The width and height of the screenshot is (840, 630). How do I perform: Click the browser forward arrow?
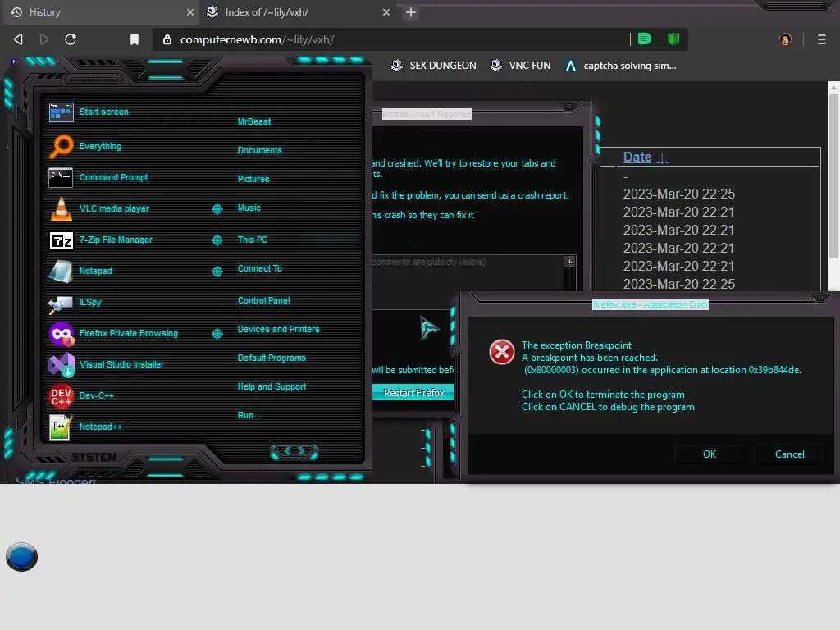pyautogui.click(x=44, y=39)
